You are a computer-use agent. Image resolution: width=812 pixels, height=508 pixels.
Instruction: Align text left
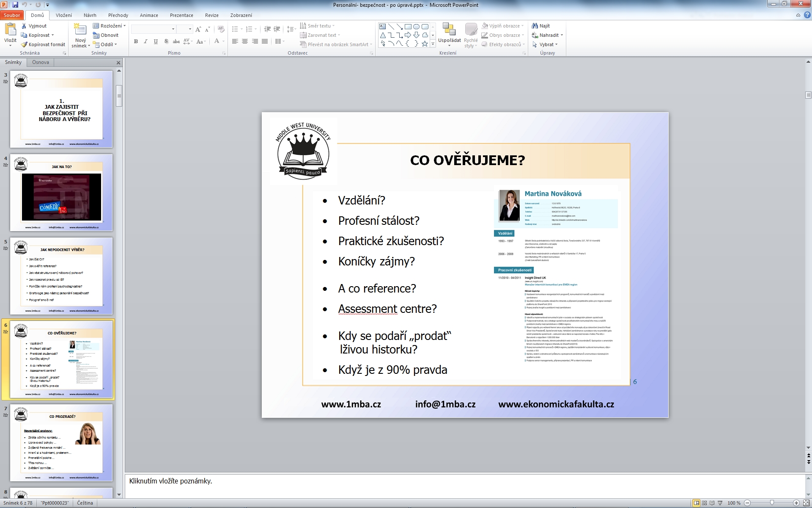click(x=235, y=41)
